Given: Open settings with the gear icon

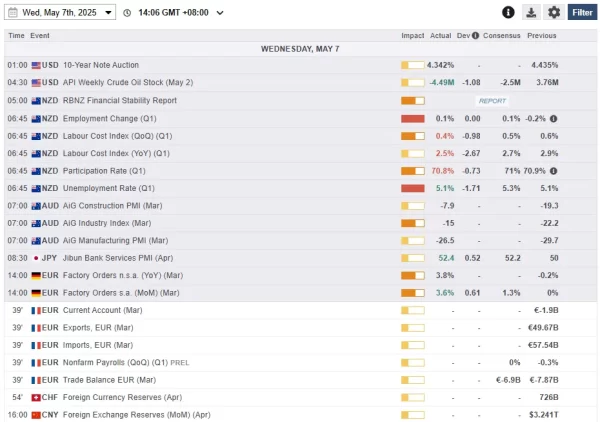Looking at the screenshot, I should point(554,12).
